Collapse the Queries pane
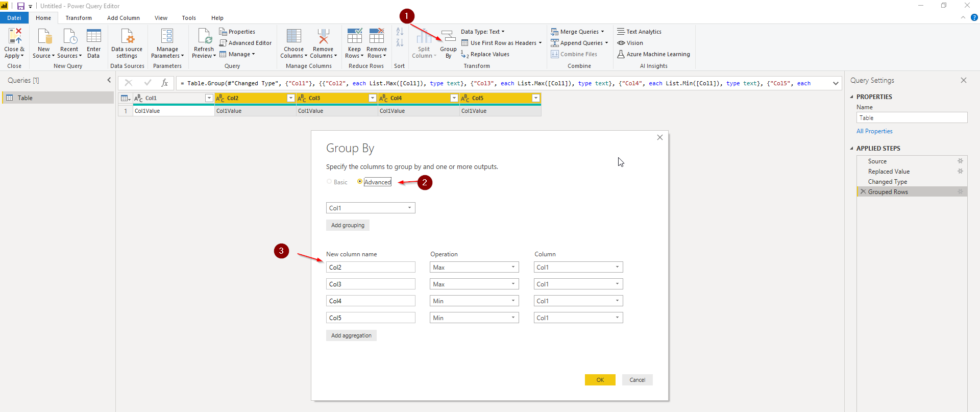 click(x=109, y=80)
